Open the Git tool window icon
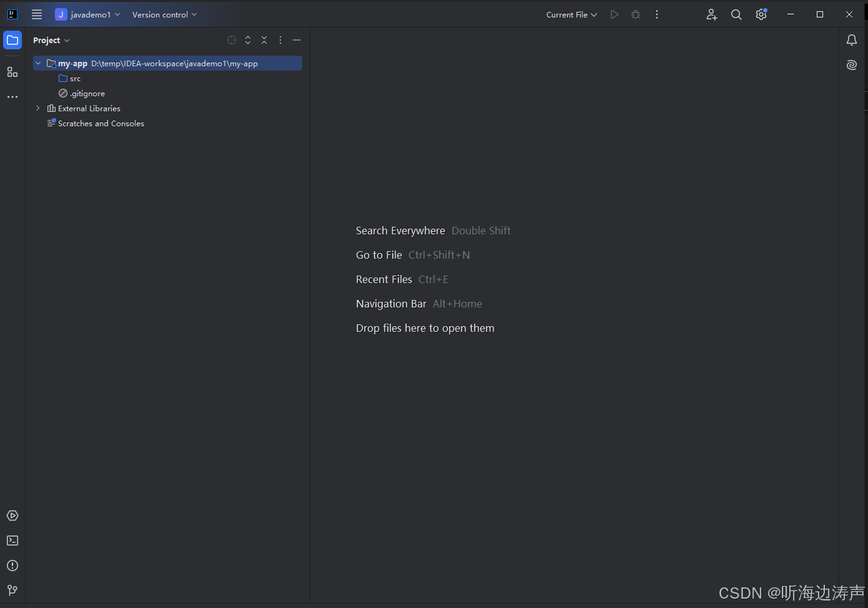 (12, 591)
